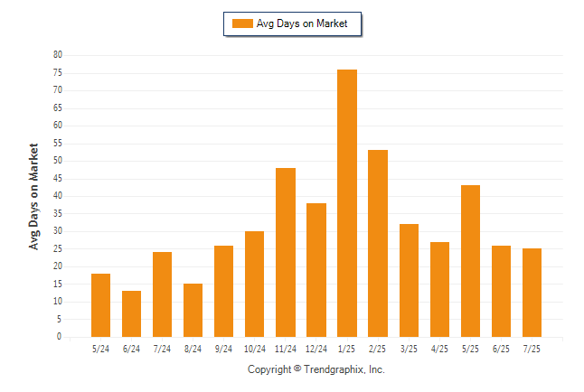
Task: Select the 2/25 bar
Action: click(x=378, y=244)
